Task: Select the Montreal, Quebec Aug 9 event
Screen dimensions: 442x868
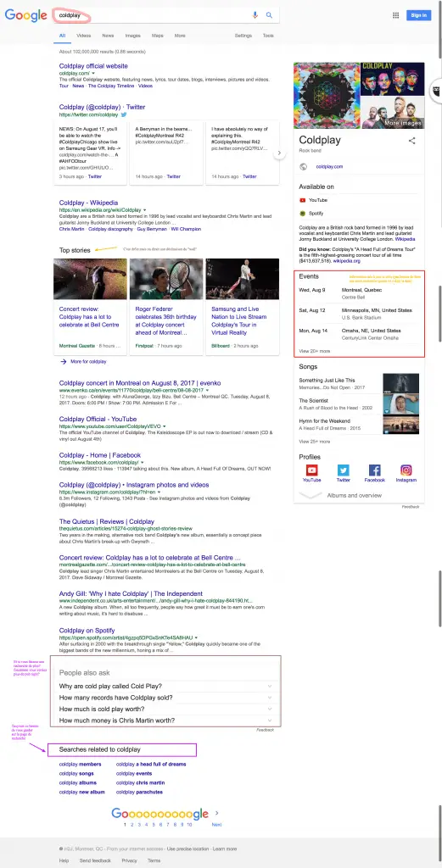Action: (x=359, y=292)
